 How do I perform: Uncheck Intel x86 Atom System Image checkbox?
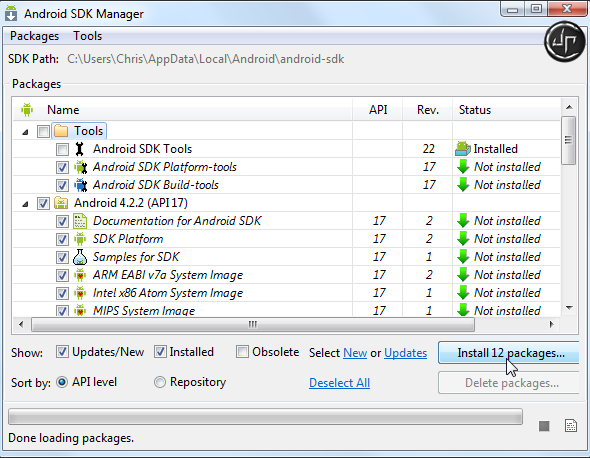62,294
